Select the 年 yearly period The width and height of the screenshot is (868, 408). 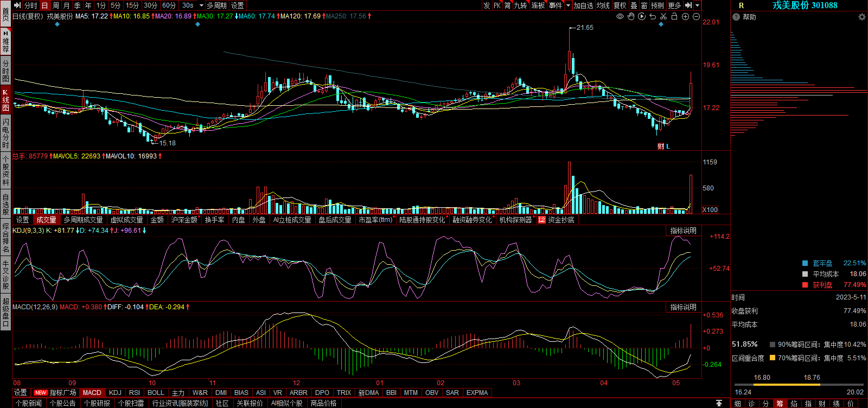tap(88, 5)
